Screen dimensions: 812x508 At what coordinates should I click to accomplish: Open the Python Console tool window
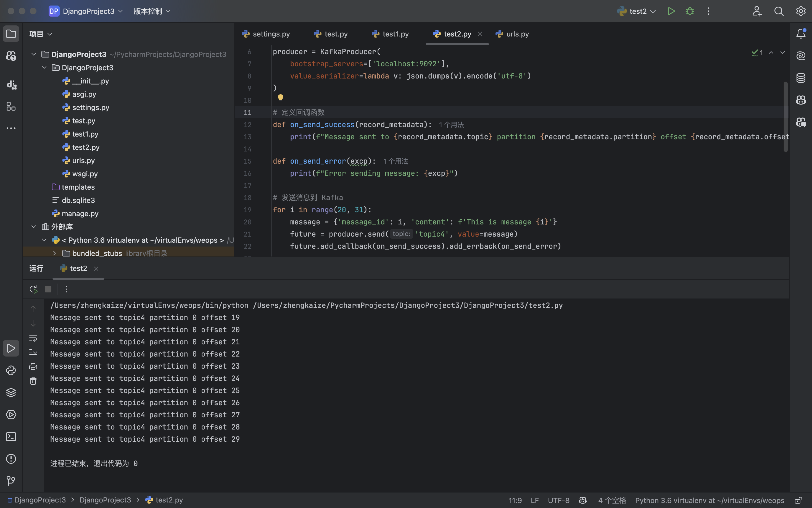(11, 370)
